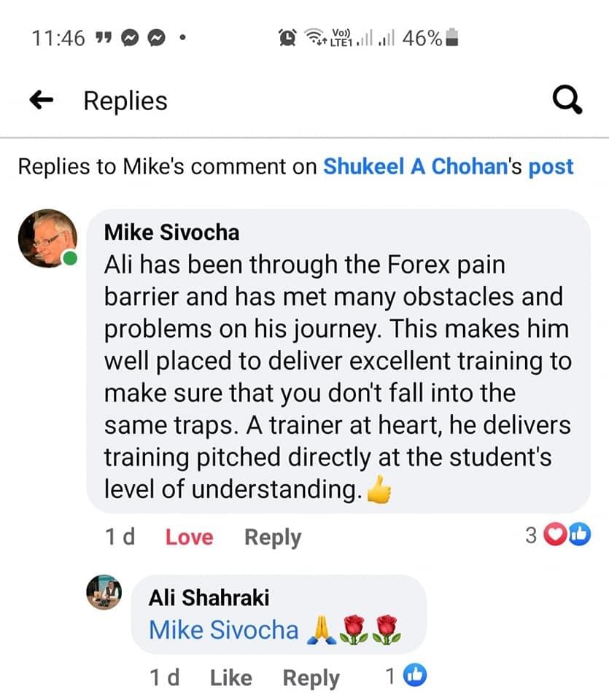The height and width of the screenshot is (700, 609).
Task: View like reaction on Ali's reply
Action: click(415, 675)
